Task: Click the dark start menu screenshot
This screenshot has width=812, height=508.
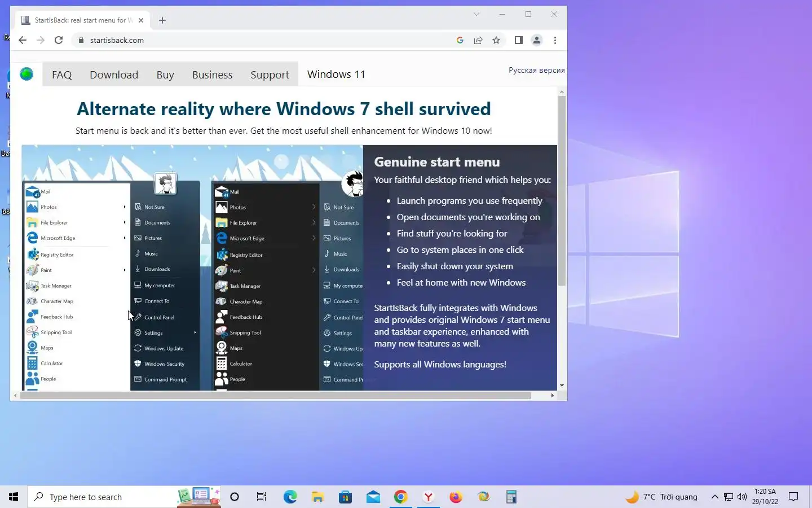Action: (x=288, y=285)
